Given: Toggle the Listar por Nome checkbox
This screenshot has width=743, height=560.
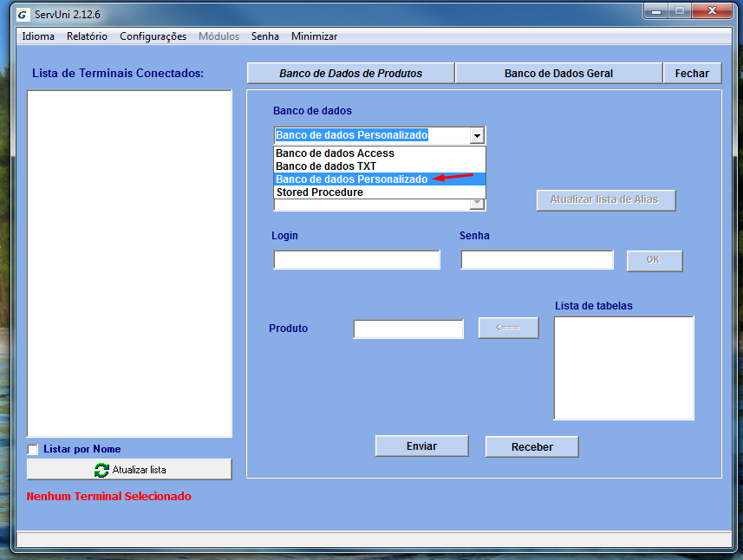Looking at the screenshot, I should pos(33,449).
